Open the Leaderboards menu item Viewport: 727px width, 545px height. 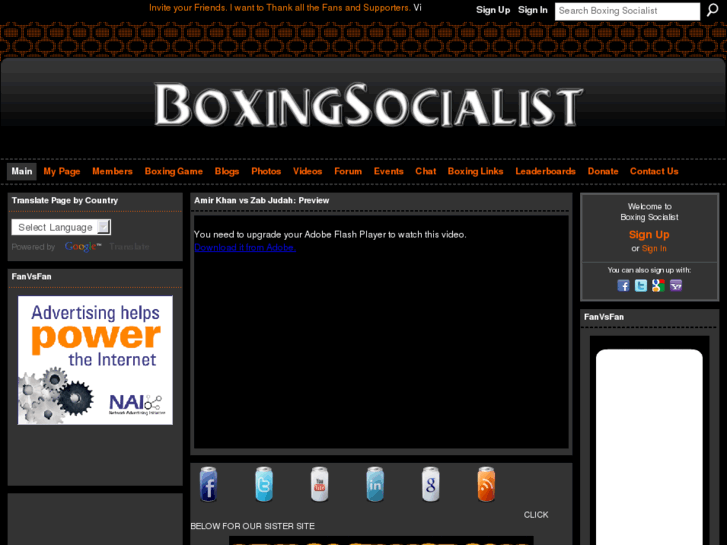tap(545, 171)
